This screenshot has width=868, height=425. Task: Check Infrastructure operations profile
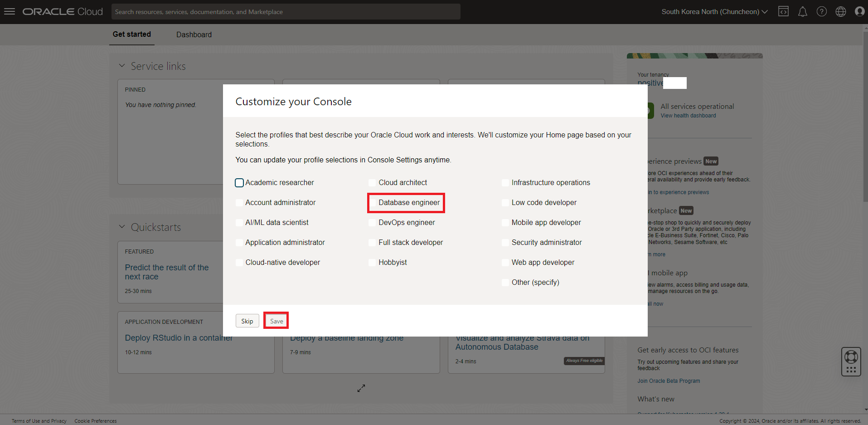click(505, 183)
